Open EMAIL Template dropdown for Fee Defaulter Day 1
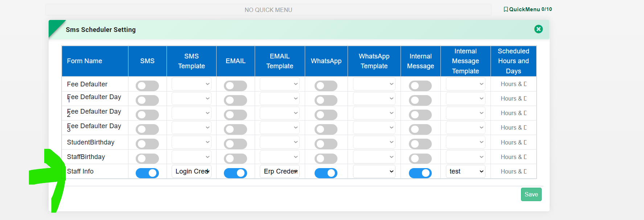This screenshot has width=644, height=220. tap(280, 98)
